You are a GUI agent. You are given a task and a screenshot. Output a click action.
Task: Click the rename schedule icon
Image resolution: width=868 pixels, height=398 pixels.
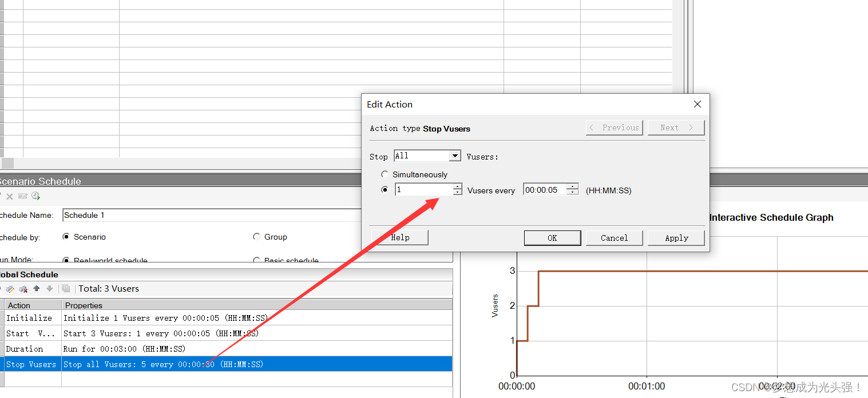point(23,196)
